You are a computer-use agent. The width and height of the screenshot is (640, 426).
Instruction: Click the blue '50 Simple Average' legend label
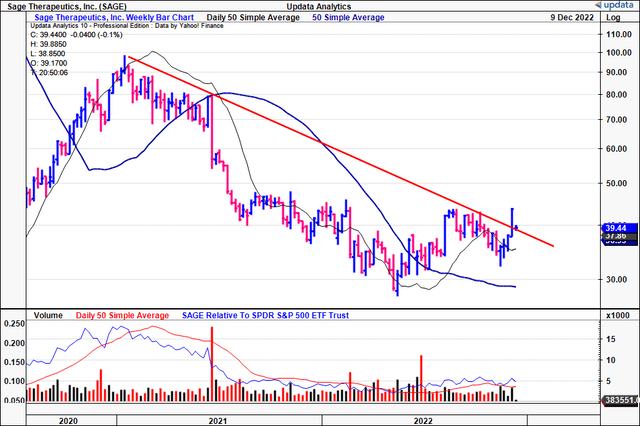[348, 18]
